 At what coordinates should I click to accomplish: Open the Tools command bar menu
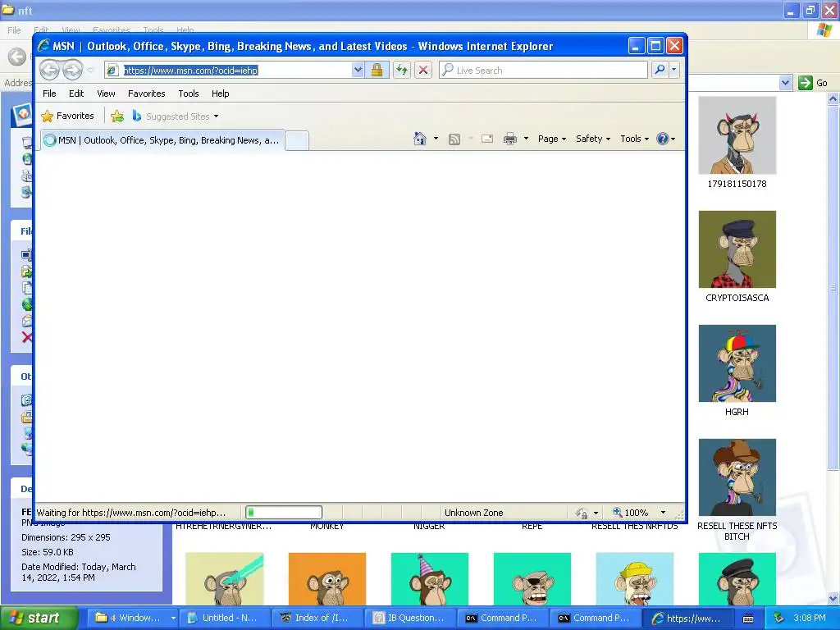[x=634, y=139]
